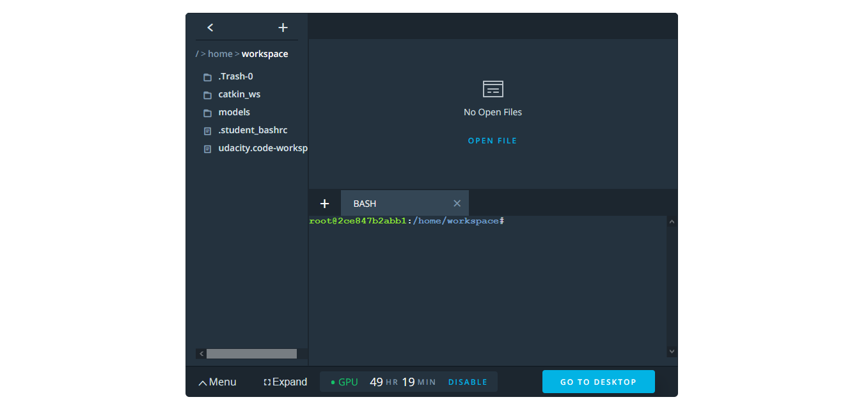This screenshot has height=404, width=868.
Task: Go back with the left chevron icon
Action: [x=210, y=28]
